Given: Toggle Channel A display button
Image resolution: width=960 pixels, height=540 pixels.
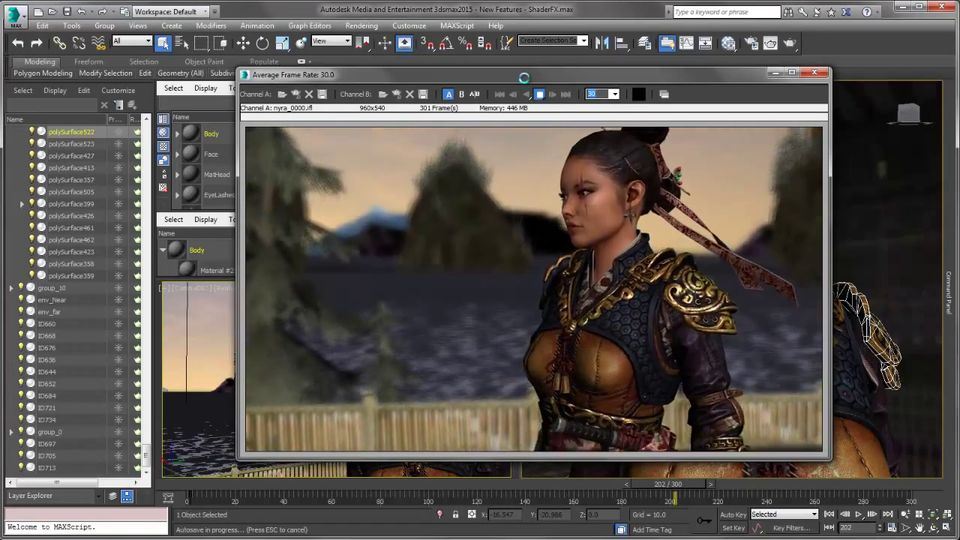Looking at the screenshot, I should pos(447,94).
